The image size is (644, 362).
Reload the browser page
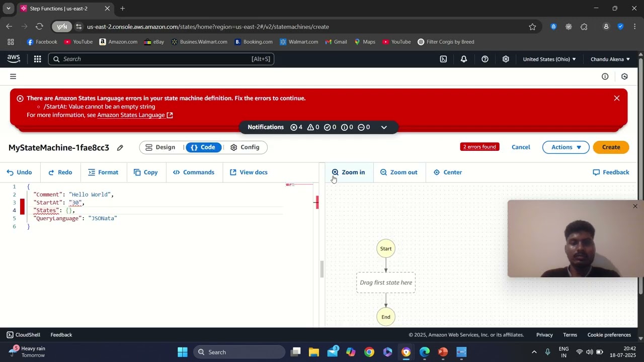pos(39,27)
